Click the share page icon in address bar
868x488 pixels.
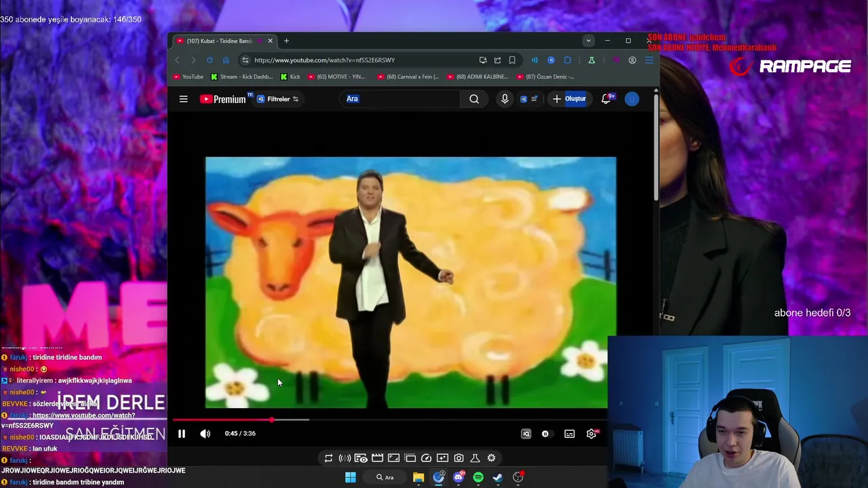coord(498,60)
